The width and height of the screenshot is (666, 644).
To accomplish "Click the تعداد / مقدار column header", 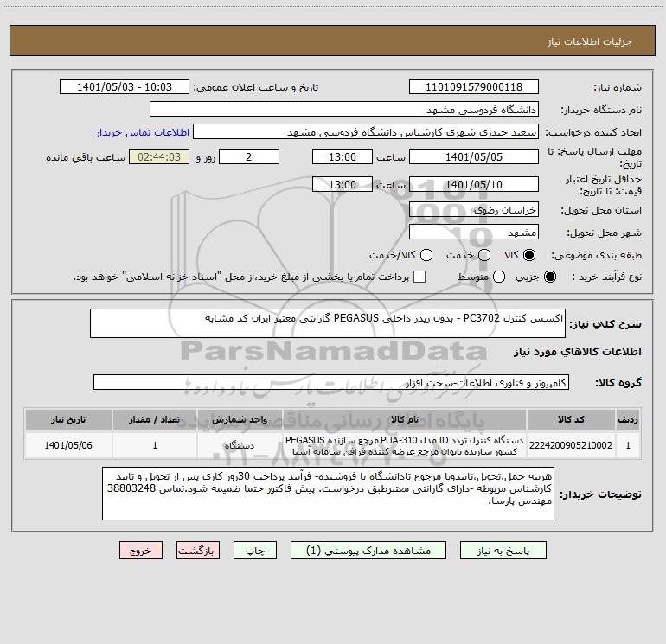I will 155,419.
